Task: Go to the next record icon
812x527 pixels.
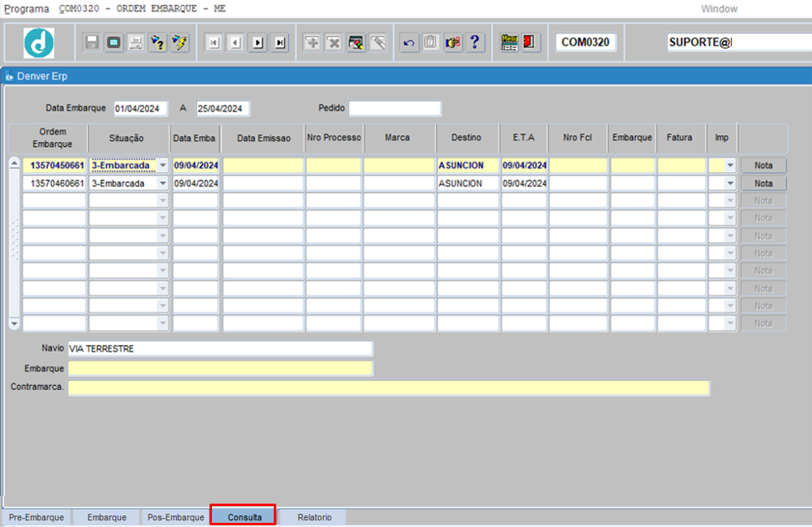Action: click(258, 43)
